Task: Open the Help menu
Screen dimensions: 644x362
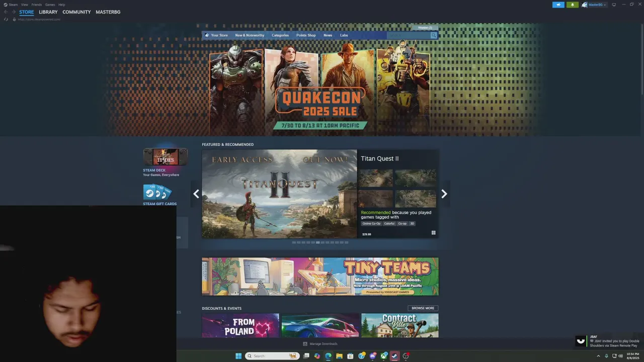Action: pyautogui.click(x=61, y=5)
